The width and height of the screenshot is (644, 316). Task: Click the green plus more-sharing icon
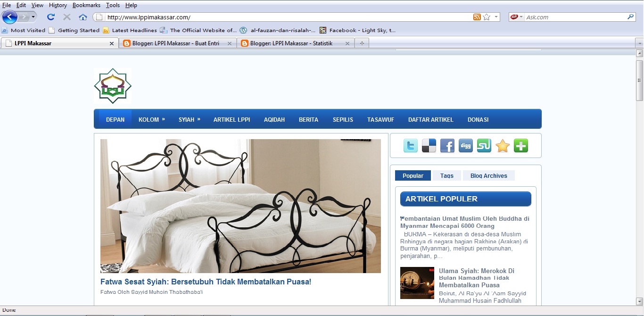(x=521, y=146)
